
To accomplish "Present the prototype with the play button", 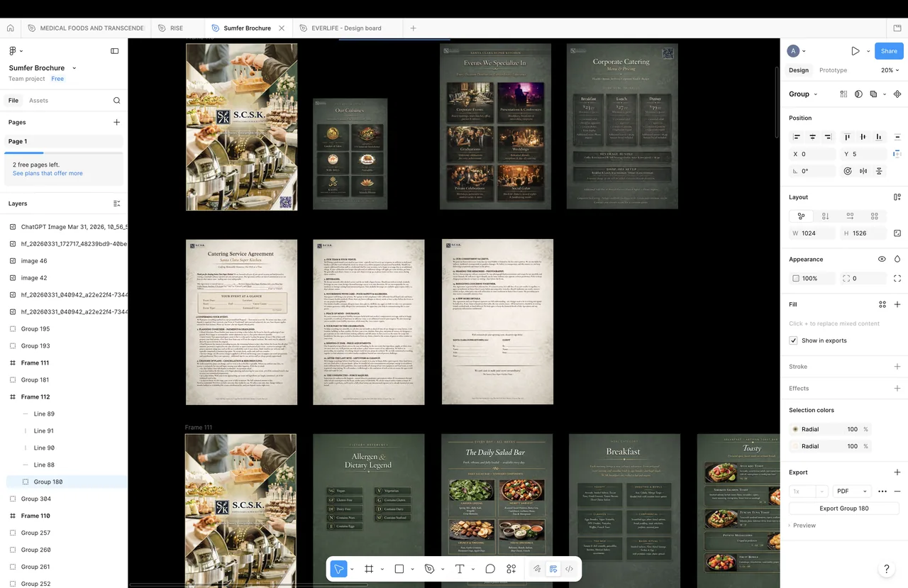I will [856, 51].
